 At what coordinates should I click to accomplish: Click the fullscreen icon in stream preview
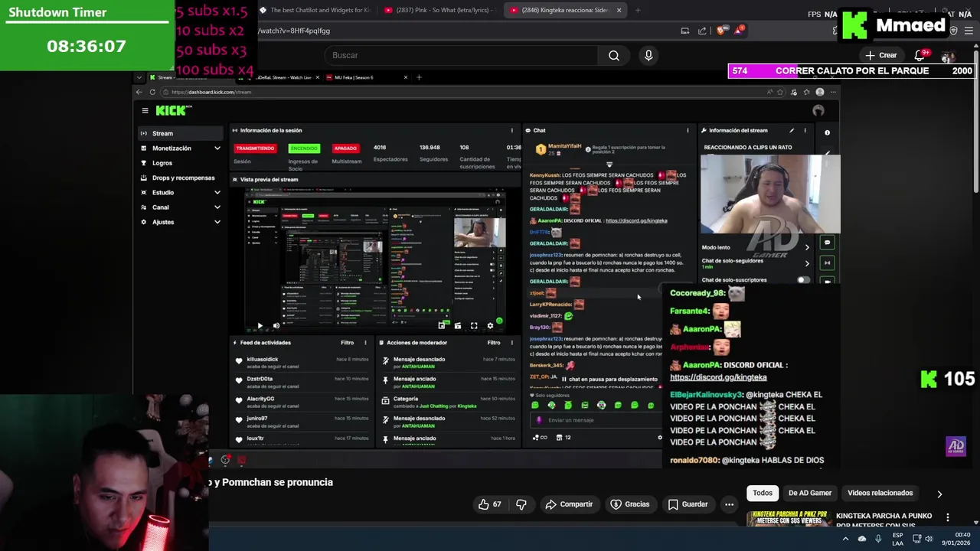click(x=474, y=326)
